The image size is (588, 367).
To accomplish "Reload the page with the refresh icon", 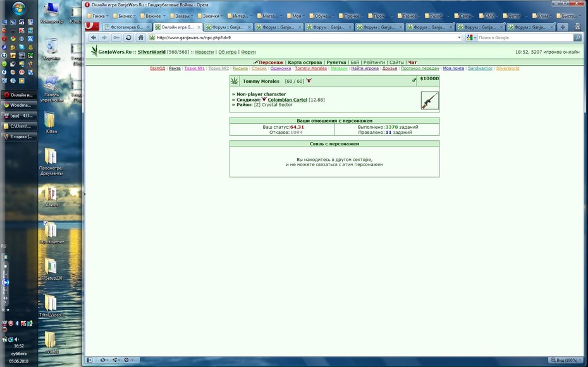I will coord(128,37).
